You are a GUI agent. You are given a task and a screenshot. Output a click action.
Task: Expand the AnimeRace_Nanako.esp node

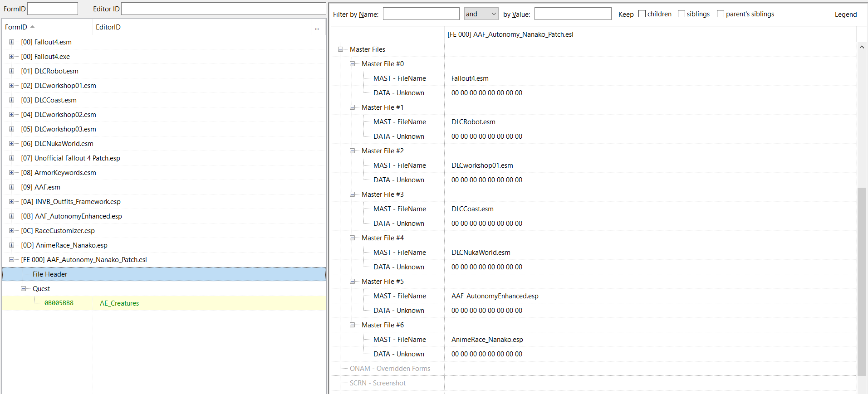click(x=11, y=245)
